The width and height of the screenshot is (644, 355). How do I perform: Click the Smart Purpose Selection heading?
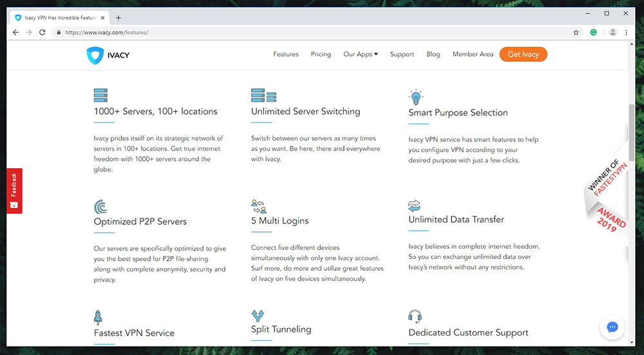[x=458, y=113]
